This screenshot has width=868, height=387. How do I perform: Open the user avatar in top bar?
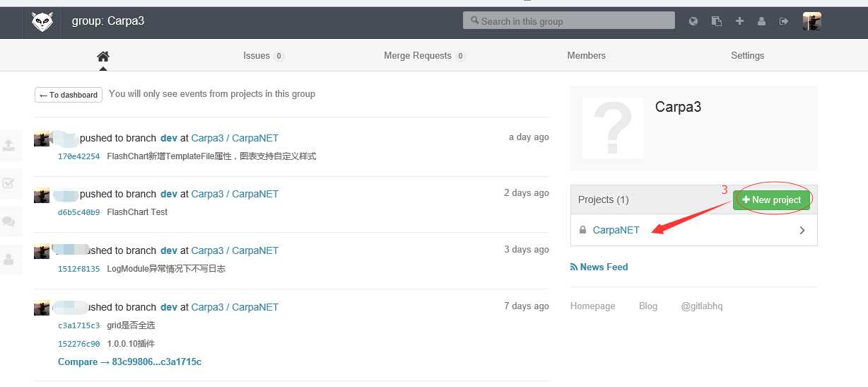click(x=811, y=21)
